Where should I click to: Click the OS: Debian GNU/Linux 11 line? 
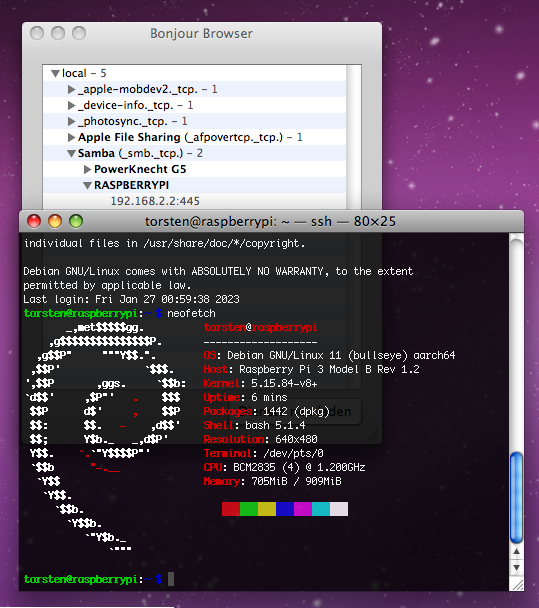coord(330,356)
